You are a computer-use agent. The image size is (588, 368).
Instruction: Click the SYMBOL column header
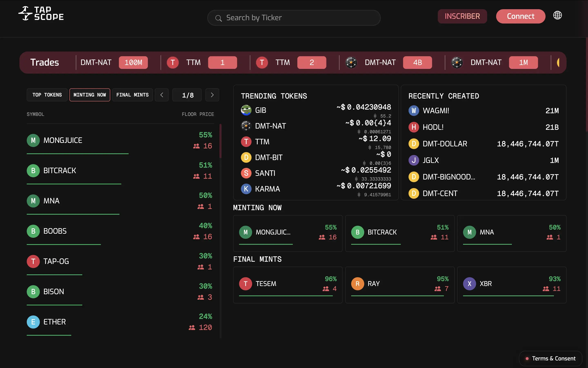(x=36, y=114)
